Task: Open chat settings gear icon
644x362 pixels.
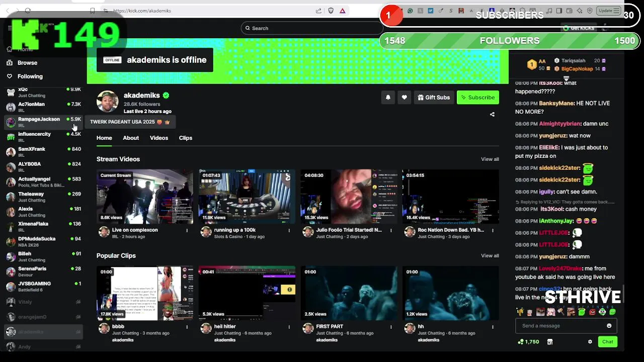Action: pyautogui.click(x=590, y=342)
